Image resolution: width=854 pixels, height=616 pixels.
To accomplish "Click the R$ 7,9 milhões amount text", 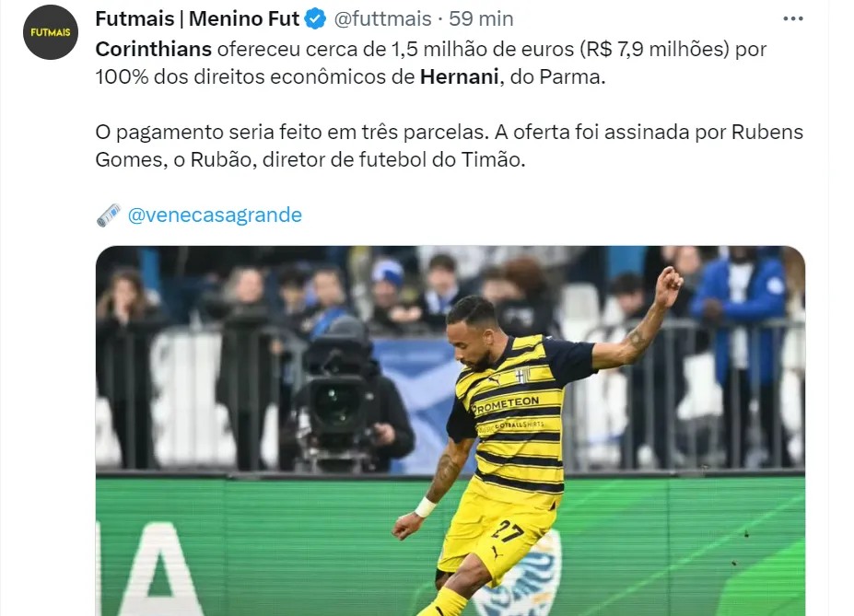I will tap(655, 49).
